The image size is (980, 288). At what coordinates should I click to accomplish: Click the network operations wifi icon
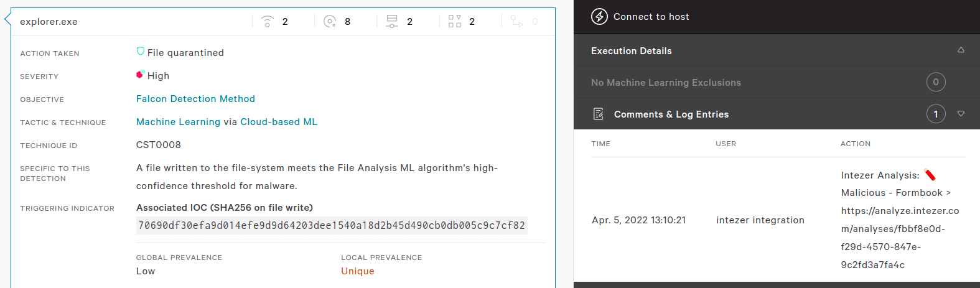(x=267, y=21)
